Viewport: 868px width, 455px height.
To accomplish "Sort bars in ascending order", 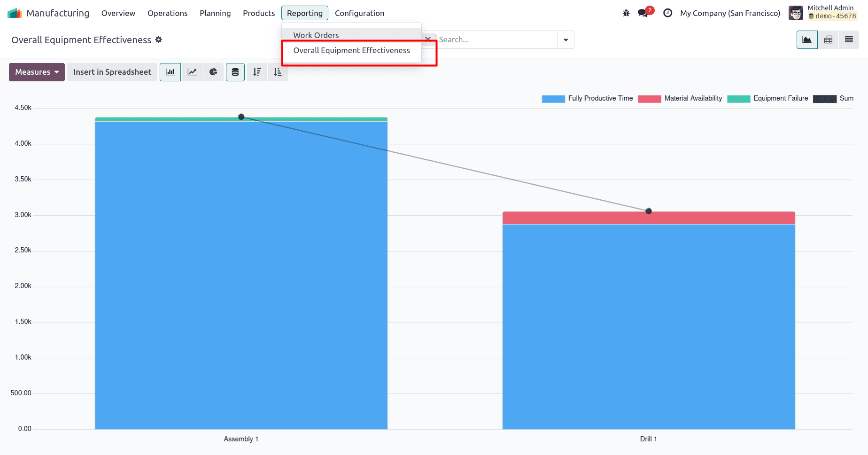I will pyautogui.click(x=278, y=72).
